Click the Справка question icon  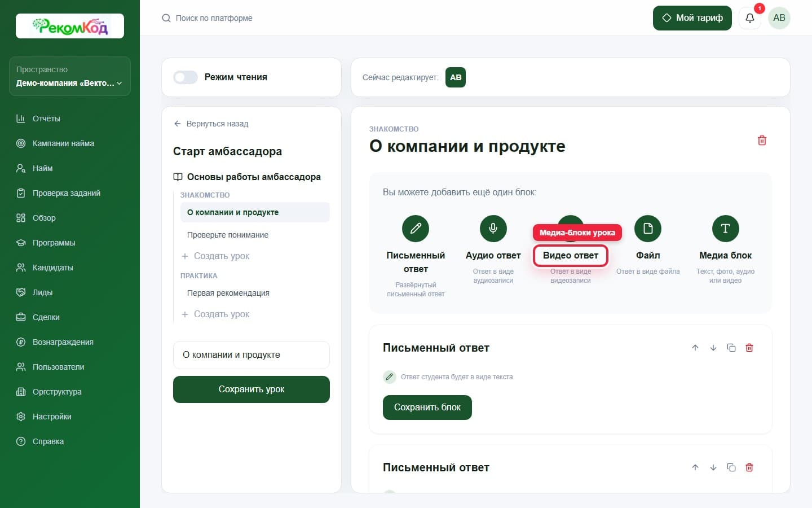coord(21,441)
